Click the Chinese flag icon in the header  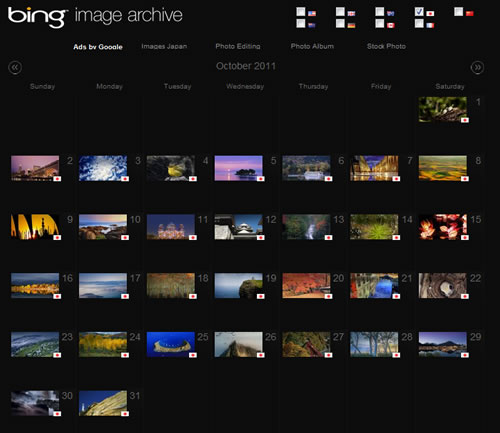[470, 13]
